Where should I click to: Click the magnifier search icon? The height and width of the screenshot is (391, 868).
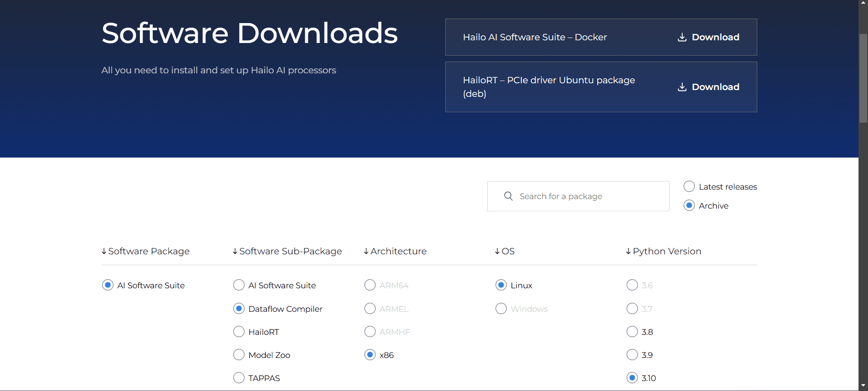(508, 196)
